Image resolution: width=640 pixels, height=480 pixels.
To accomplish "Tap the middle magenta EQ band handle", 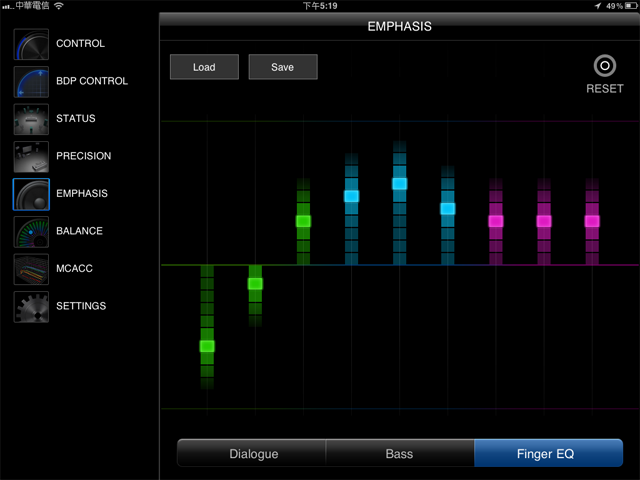I will click(544, 221).
